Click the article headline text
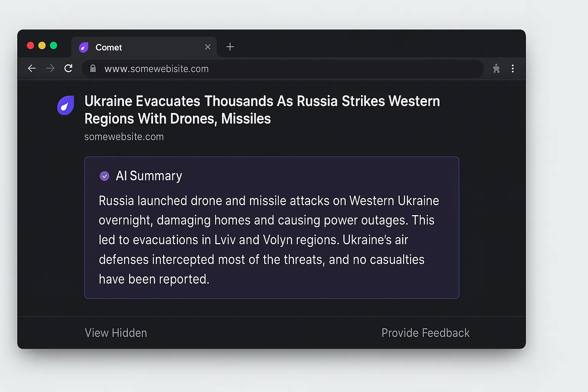 (x=262, y=110)
